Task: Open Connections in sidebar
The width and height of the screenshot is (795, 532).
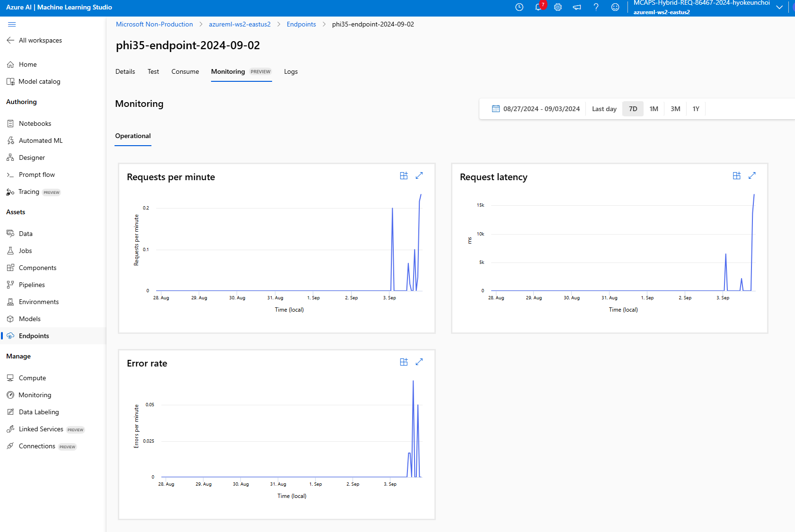Action: click(x=41, y=446)
